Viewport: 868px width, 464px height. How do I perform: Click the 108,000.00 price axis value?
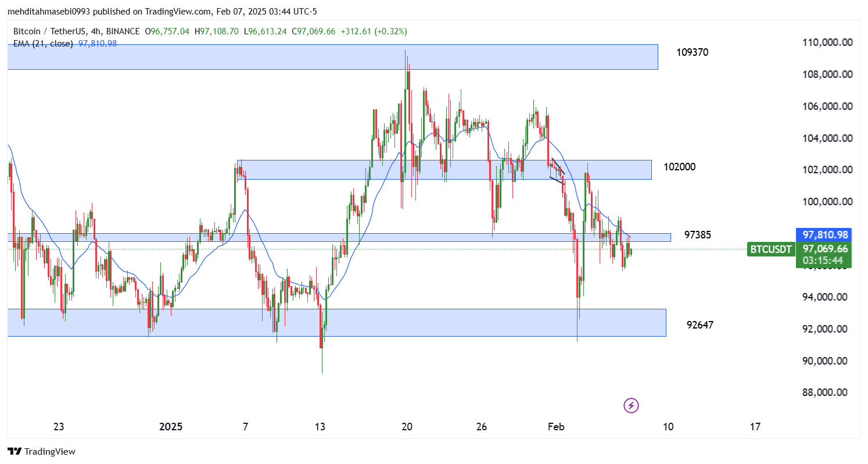[x=827, y=74]
